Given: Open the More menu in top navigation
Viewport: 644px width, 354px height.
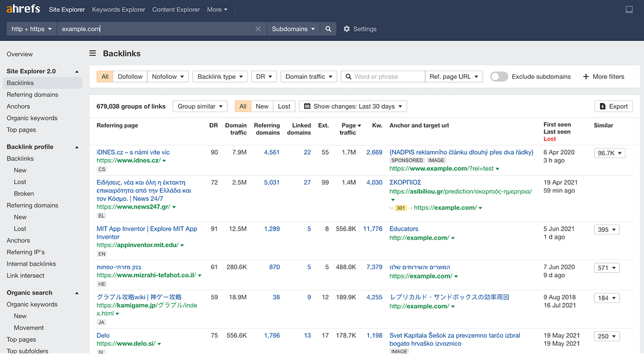Looking at the screenshot, I should point(217,9).
